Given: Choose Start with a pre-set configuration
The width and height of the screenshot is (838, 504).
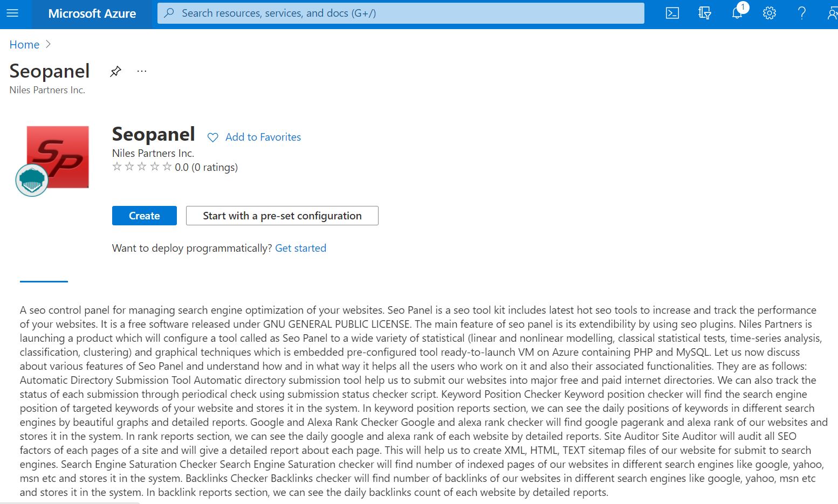Looking at the screenshot, I should (x=282, y=216).
